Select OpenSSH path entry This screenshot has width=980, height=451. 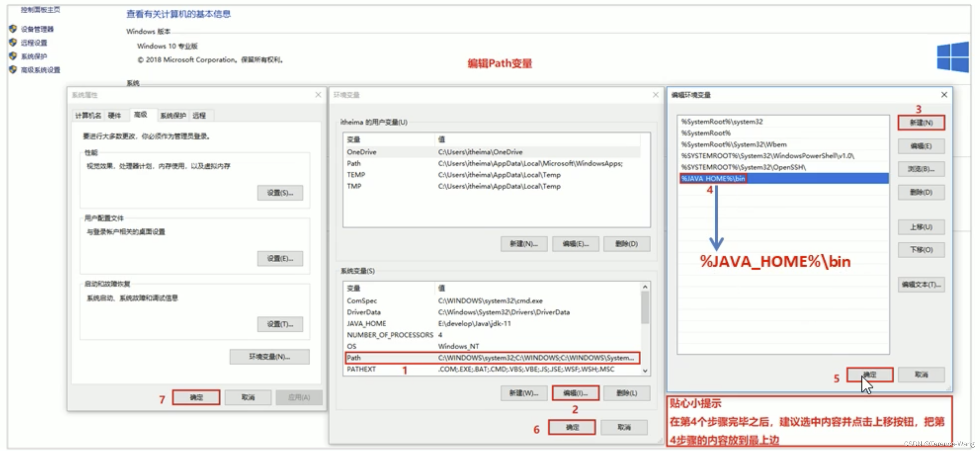[783, 167]
